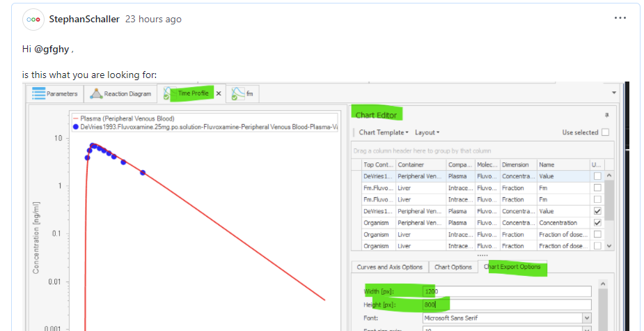Sort by the Container column header
Viewport: 644px width, 331px height.
click(421, 164)
